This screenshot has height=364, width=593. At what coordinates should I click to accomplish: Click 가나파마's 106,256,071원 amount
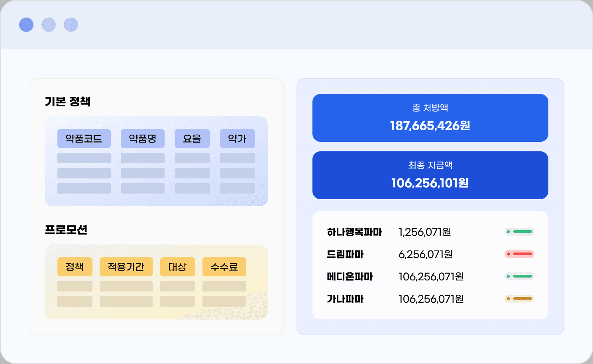click(431, 299)
